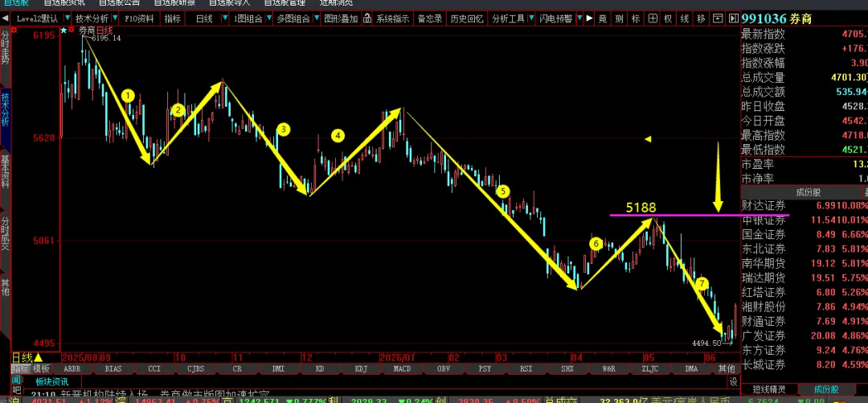Open the 技术分析 dropdown arrow in the toolbar
868x403 pixels.
[115, 19]
